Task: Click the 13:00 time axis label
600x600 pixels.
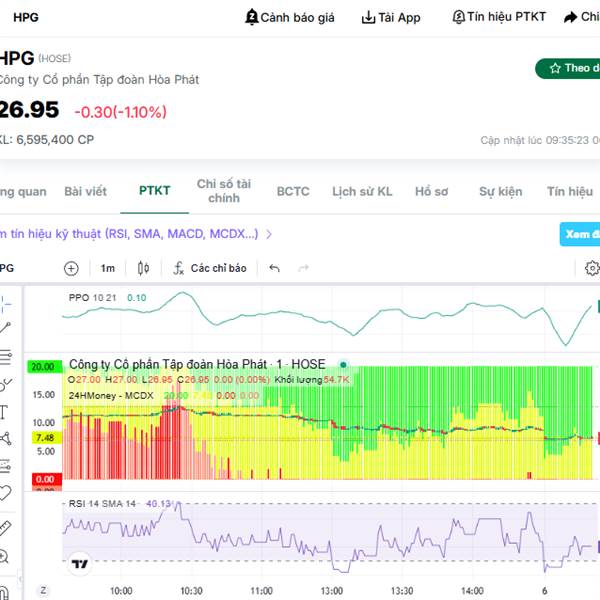Action: [332, 591]
